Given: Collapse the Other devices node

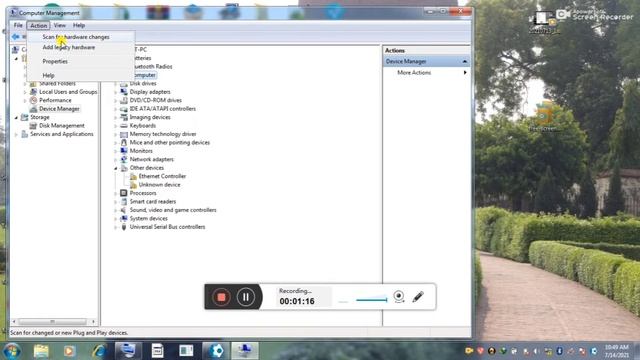Looking at the screenshot, I should (116, 168).
